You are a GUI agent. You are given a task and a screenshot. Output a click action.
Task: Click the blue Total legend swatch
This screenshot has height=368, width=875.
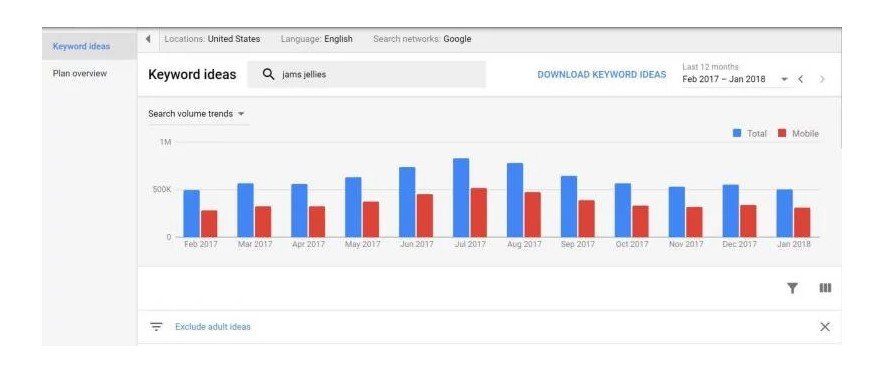(x=737, y=133)
